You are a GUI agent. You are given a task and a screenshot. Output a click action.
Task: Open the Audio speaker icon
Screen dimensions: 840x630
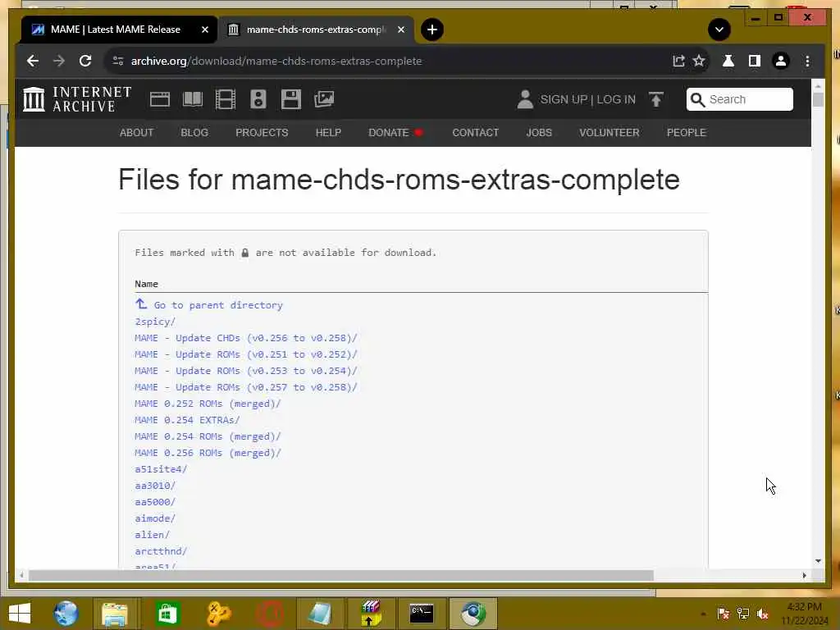pyautogui.click(x=258, y=99)
